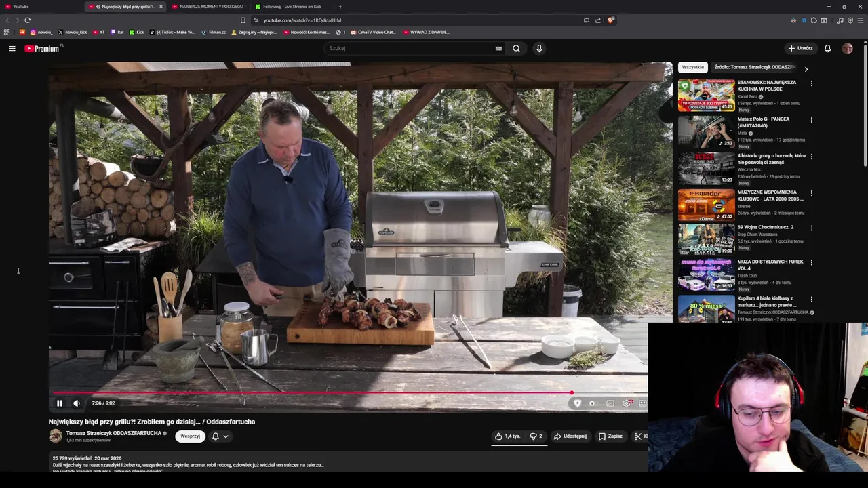Open video player settings gear
The width and height of the screenshot is (868, 488).
point(627,403)
